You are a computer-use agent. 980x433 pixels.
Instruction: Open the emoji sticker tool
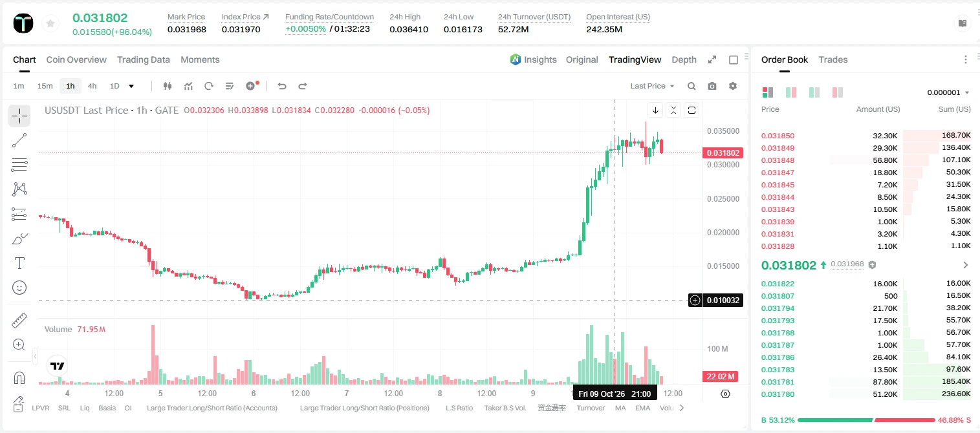coord(19,288)
